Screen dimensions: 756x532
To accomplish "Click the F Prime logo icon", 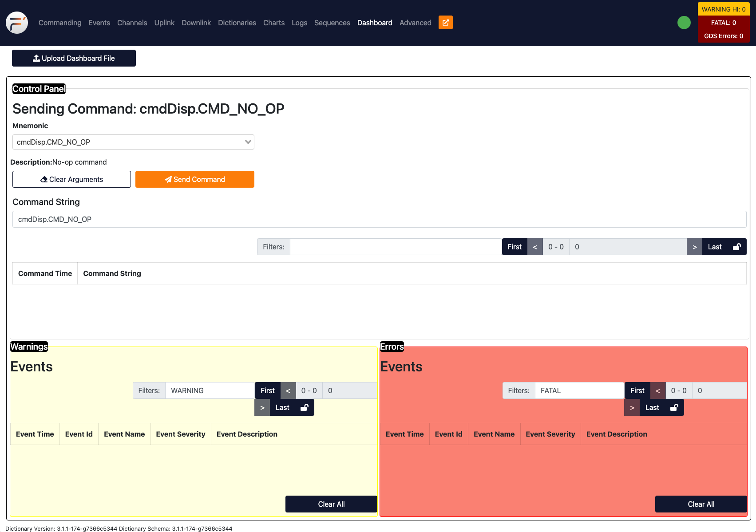I will tap(16, 23).
